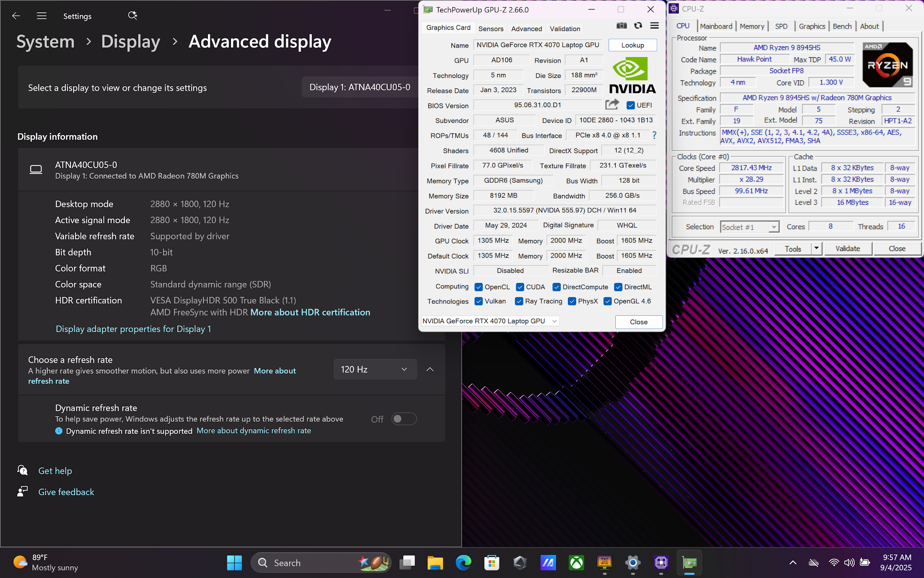Open the MyASUS taskbar icon

(x=548, y=562)
